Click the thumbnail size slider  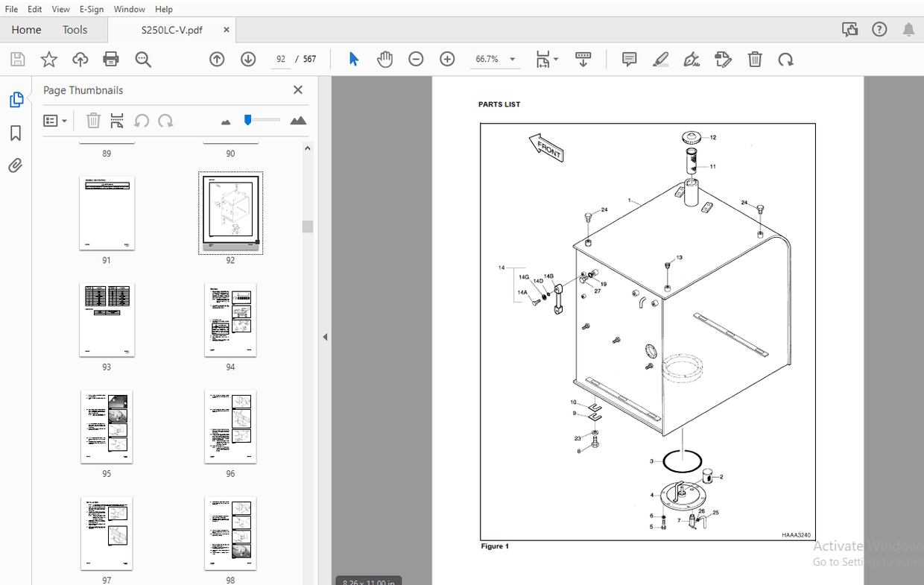[x=262, y=120]
